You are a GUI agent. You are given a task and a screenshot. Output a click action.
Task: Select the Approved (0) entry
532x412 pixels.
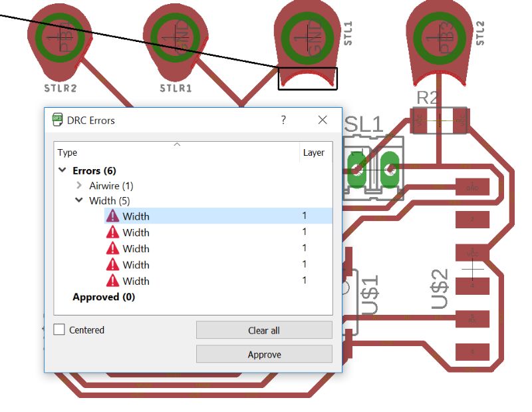click(x=104, y=297)
